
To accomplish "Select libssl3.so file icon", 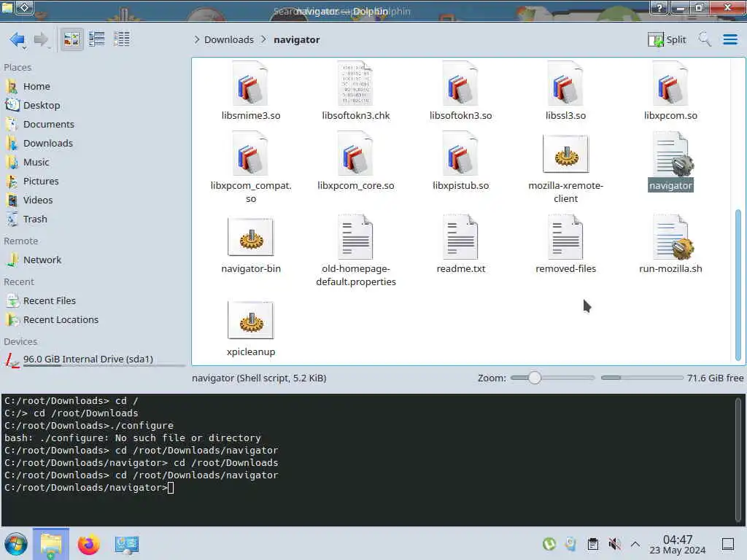I will [565, 85].
